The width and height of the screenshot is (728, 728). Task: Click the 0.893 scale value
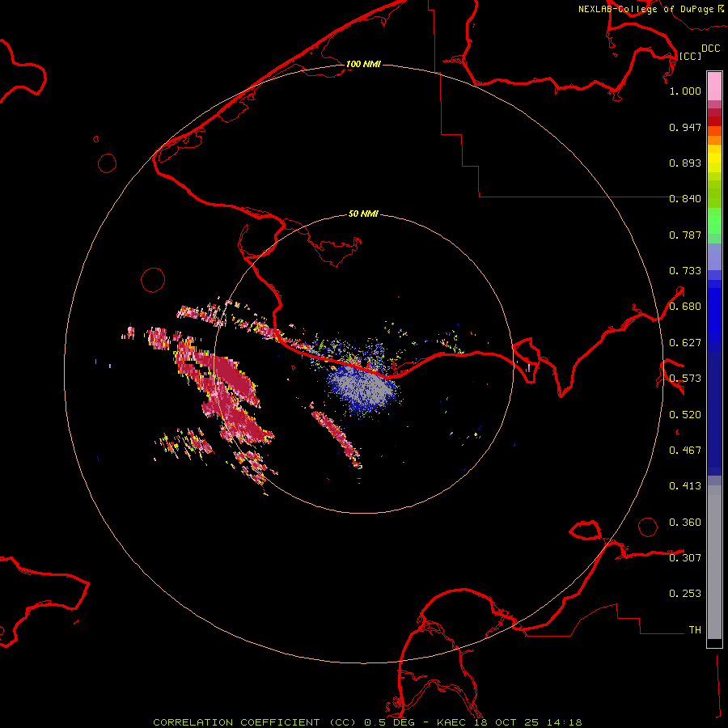[685, 163]
